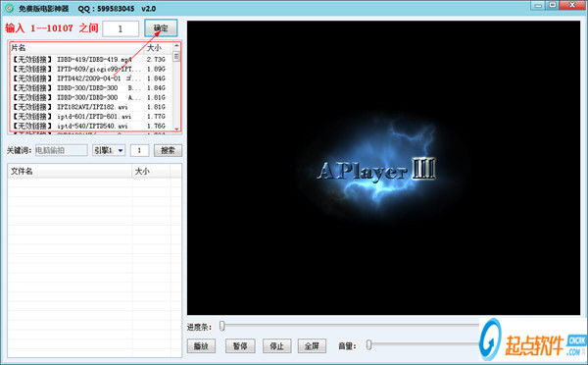Image resolution: width=588 pixels, height=365 pixels.
Task: Switch to fullscreen with 全屏 button
Action: (x=312, y=345)
